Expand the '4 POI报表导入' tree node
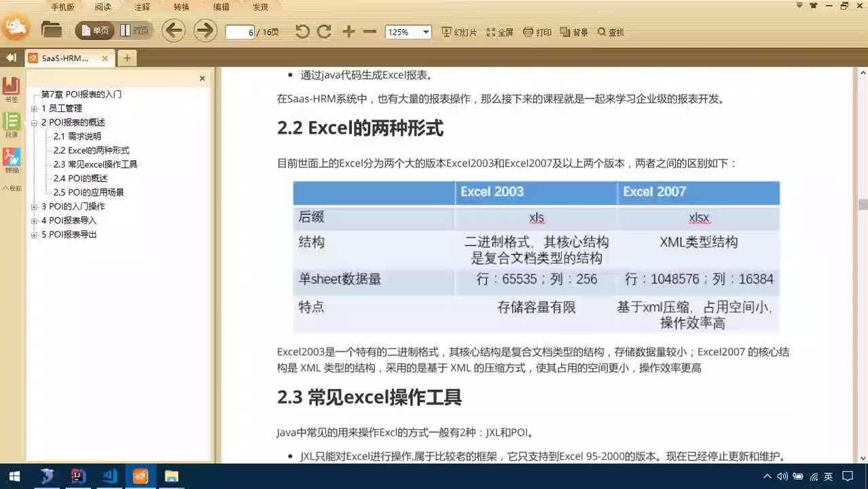 [x=34, y=221]
